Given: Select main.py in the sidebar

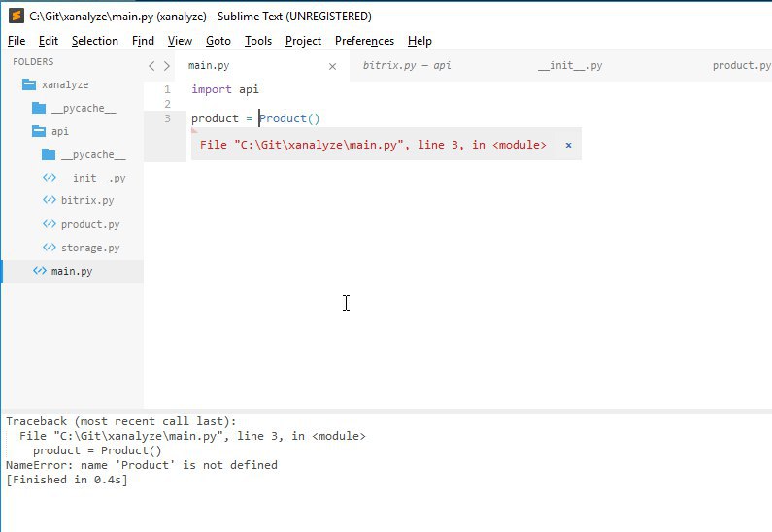Looking at the screenshot, I should (73, 271).
